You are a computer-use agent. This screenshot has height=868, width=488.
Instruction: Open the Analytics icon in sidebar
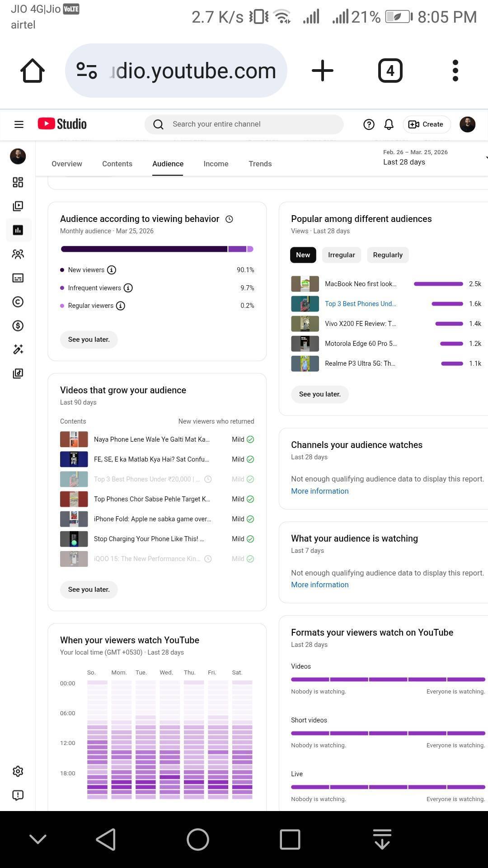(18, 230)
